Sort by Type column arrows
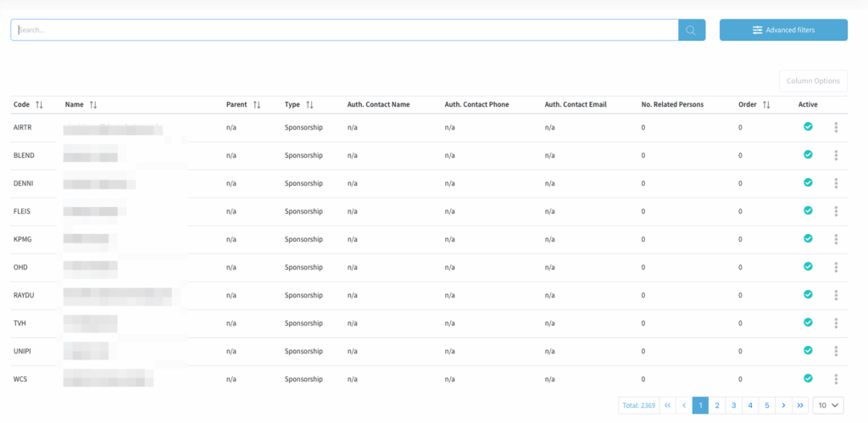This screenshot has width=868, height=423. click(x=309, y=104)
